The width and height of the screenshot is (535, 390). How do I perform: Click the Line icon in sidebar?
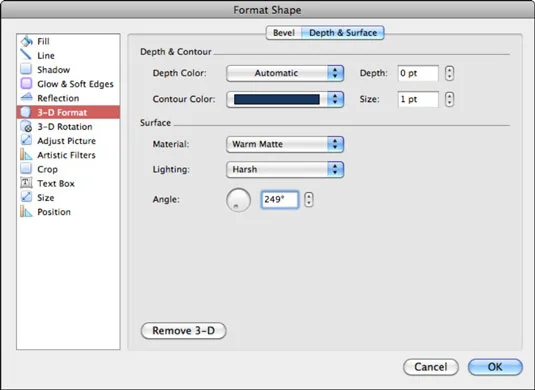26,55
